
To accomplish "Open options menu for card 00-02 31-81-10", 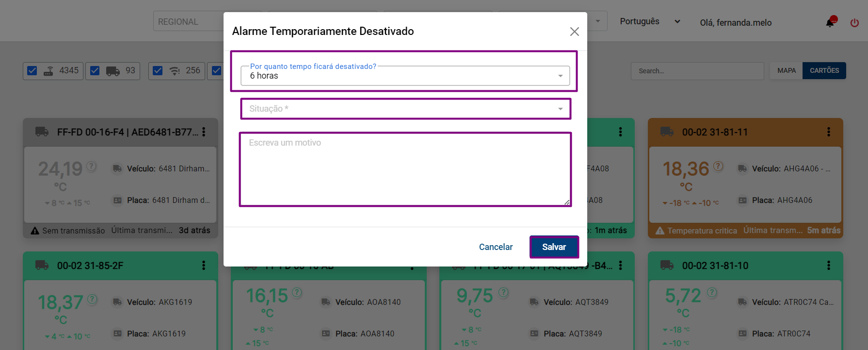I will point(828,266).
